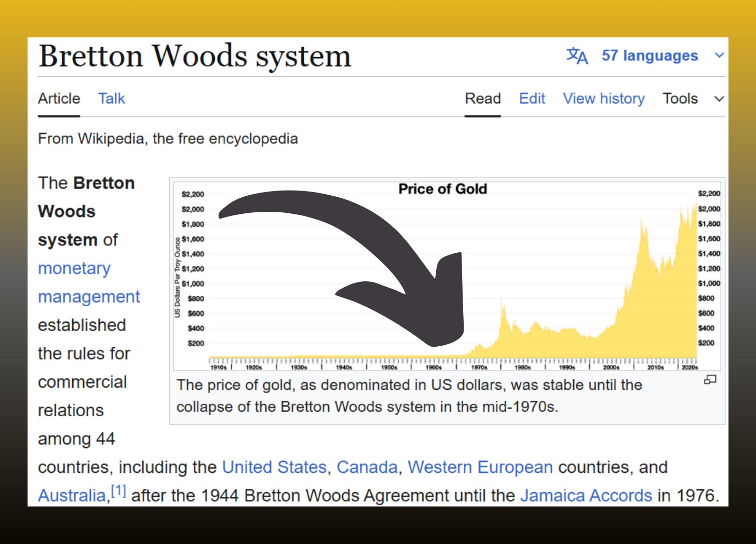This screenshot has width=756, height=544.
Task: Open the Canada link
Action: click(x=367, y=467)
